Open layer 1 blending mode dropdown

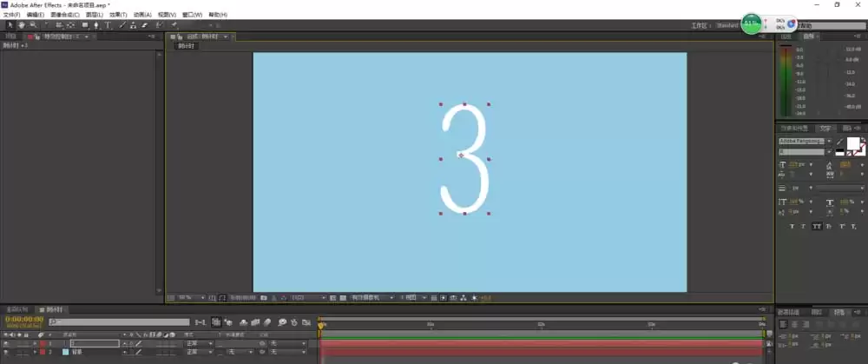(x=199, y=344)
